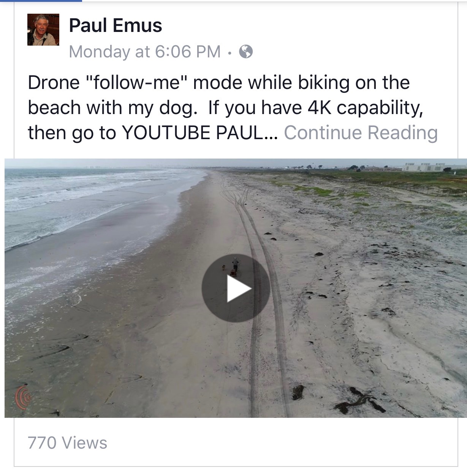
Task: Open Paul Emus profile picture
Action: 43,30
